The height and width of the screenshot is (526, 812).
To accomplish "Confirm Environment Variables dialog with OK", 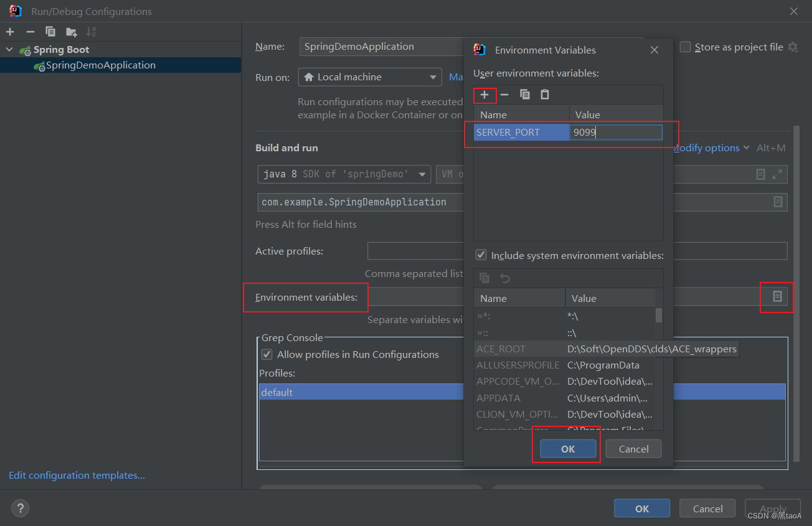I will pyautogui.click(x=568, y=449).
